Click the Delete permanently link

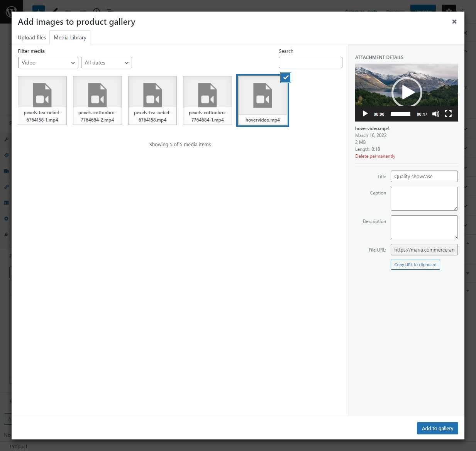[375, 156]
